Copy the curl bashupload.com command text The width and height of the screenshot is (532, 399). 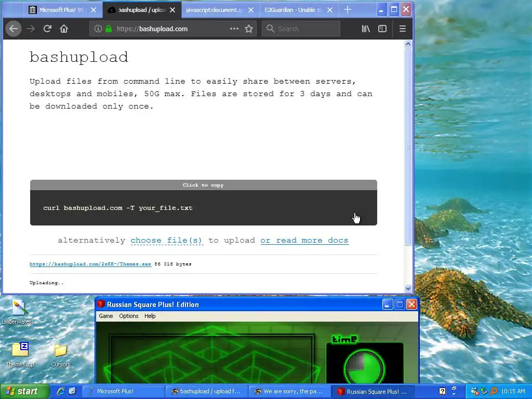(118, 208)
